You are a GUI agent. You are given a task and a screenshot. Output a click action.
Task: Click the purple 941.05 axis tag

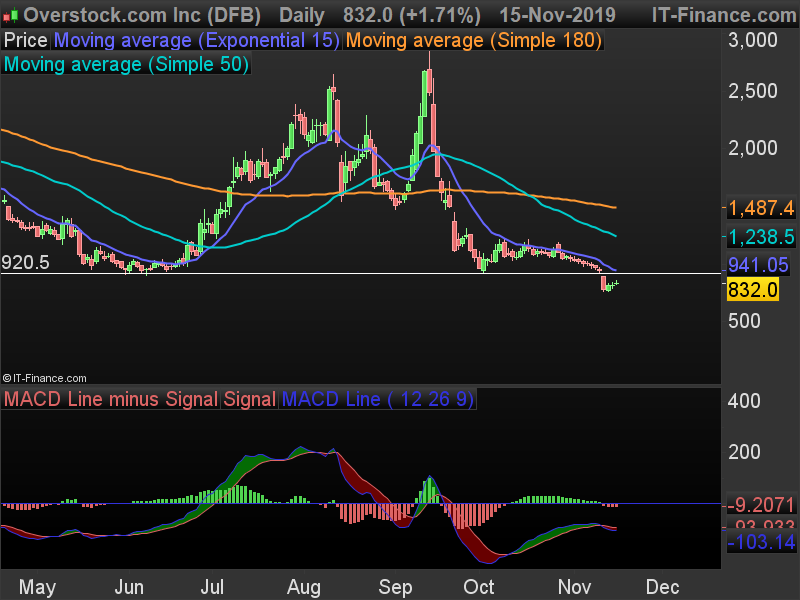tap(758, 265)
